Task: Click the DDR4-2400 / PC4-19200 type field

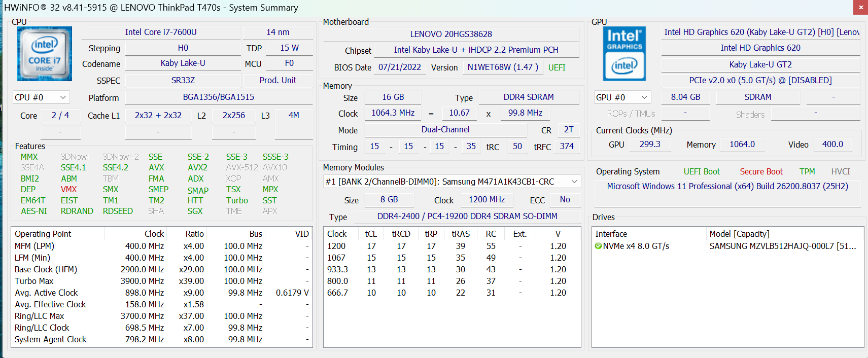Action: [467, 217]
